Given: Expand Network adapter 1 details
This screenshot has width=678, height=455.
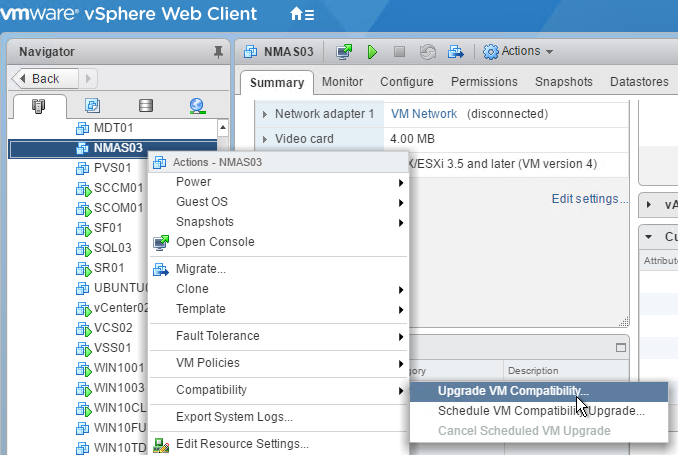Looking at the screenshot, I should click(265, 114).
